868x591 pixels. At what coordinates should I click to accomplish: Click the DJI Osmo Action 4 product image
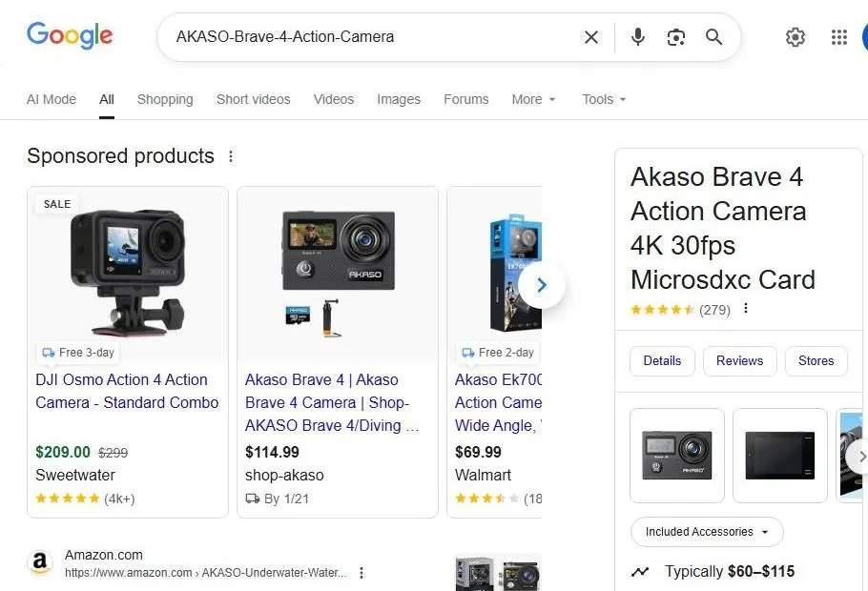click(127, 273)
